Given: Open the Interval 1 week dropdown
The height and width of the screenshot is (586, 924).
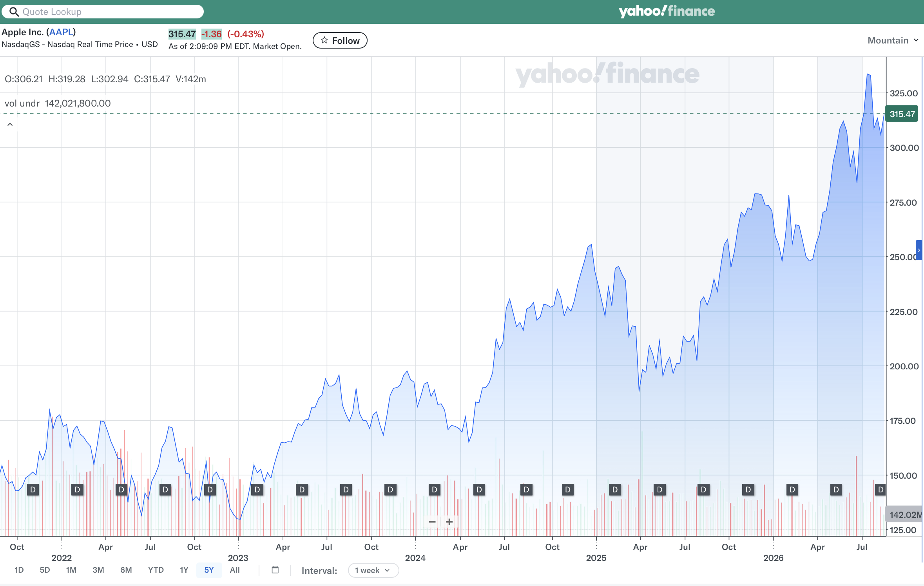Looking at the screenshot, I should [x=373, y=570].
